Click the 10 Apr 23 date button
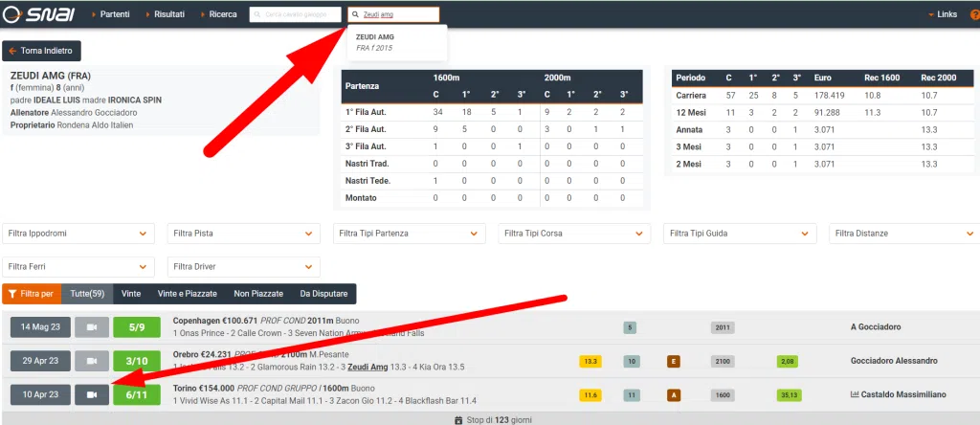The width and height of the screenshot is (980, 425). pyautogui.click(x=40, y=394)
